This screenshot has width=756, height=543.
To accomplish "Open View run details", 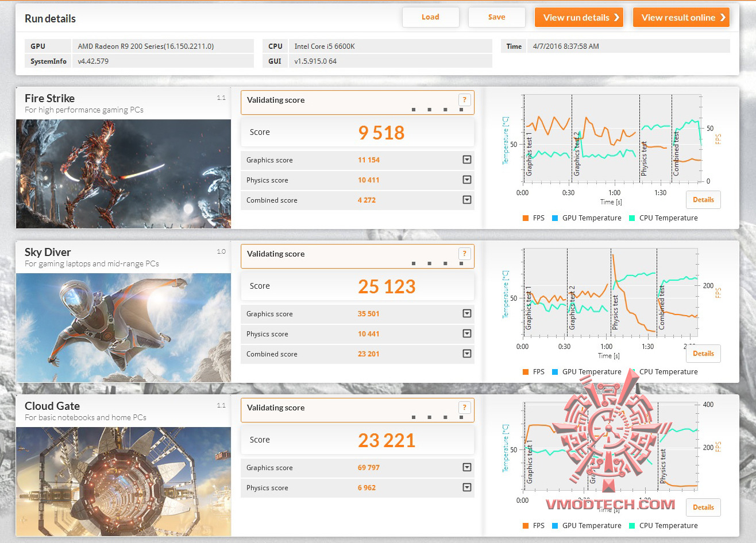I will 579,17.
